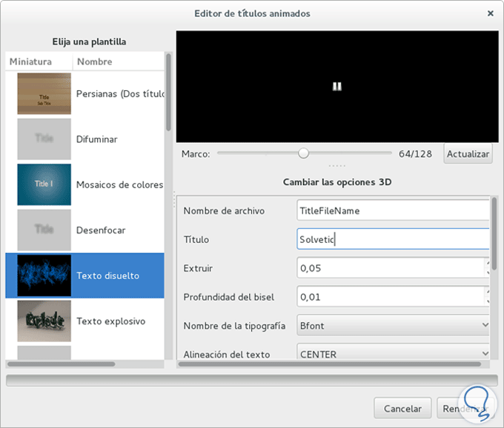Open the Nombre de la tipografía dropdown
This screenshot has height=428, width=504.
click(x=393, y=325)
